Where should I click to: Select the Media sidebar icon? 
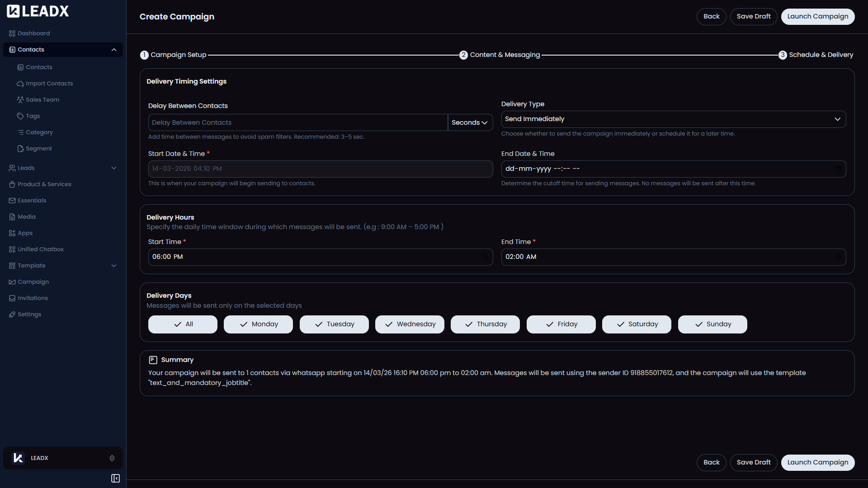pos(12,216)
